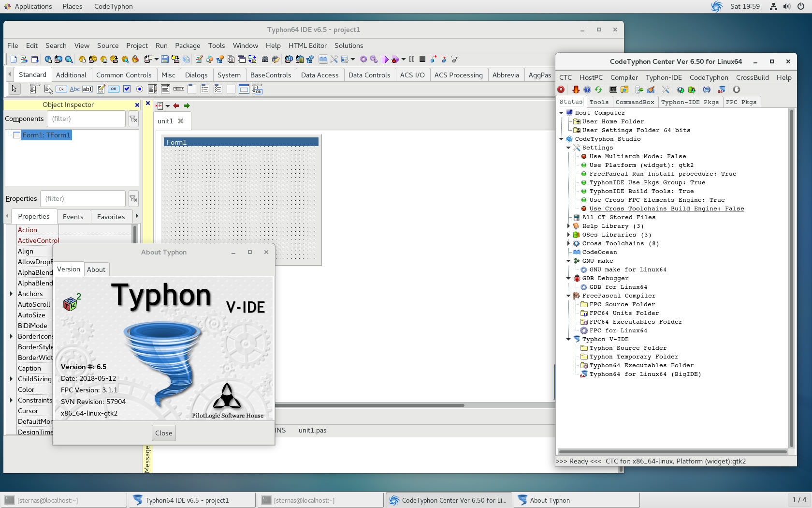Open the Compiler menu in CodeTyphon Center
This screenshot has height=508, width=812.
click(x=624, y=77)
